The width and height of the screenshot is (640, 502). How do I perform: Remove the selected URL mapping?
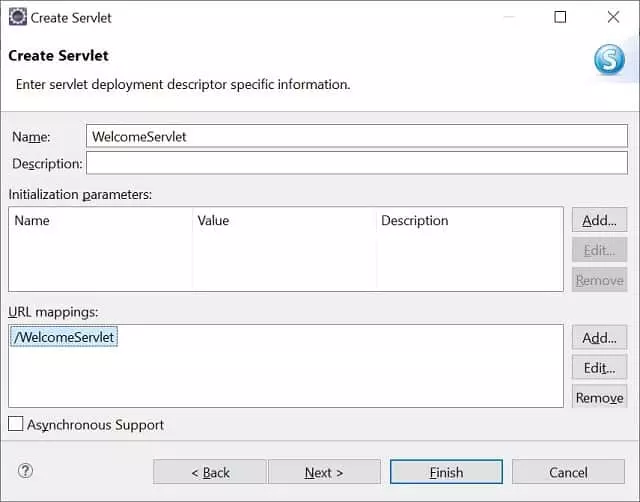point(599,397)
